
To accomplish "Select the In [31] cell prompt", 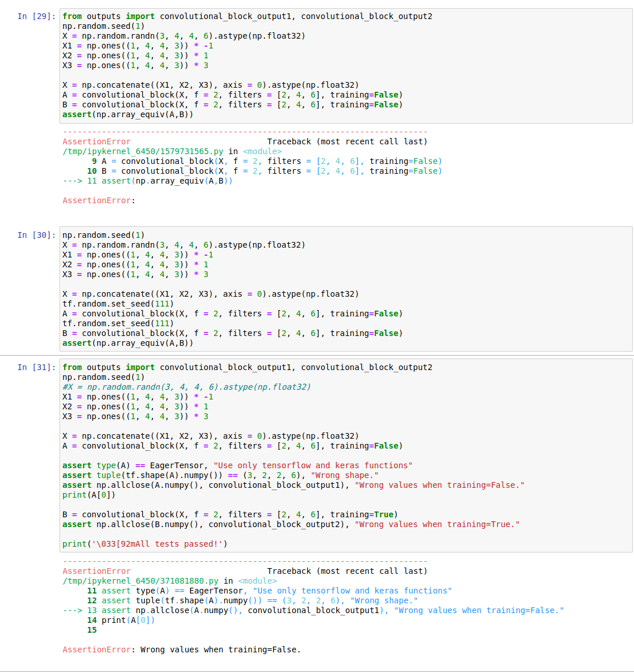I will (x=36, y=367).
